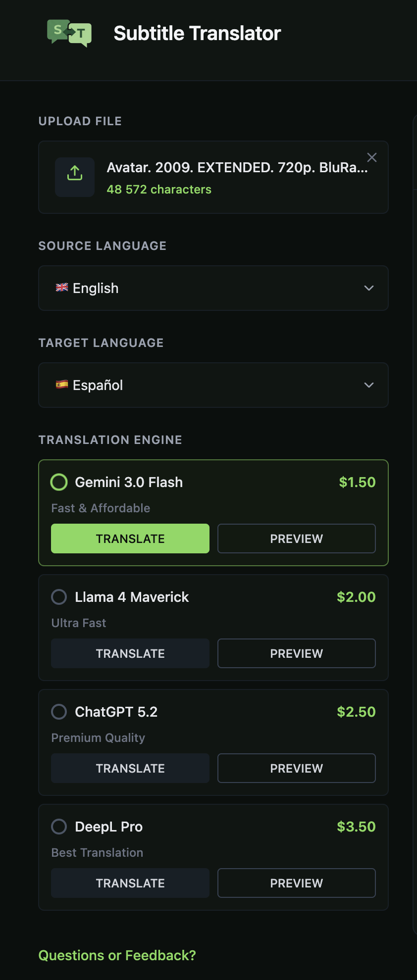
Task: Preview the ChatGPT 5.2 translation
Action: click(296, 768)
